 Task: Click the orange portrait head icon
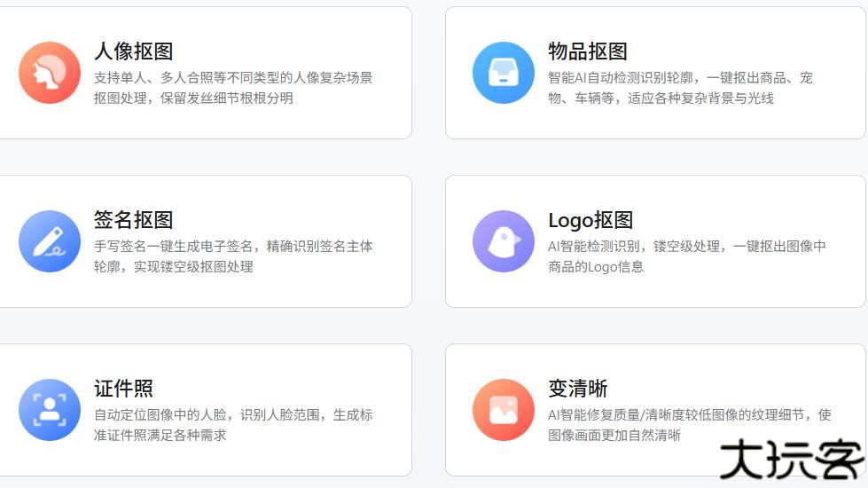50,73
